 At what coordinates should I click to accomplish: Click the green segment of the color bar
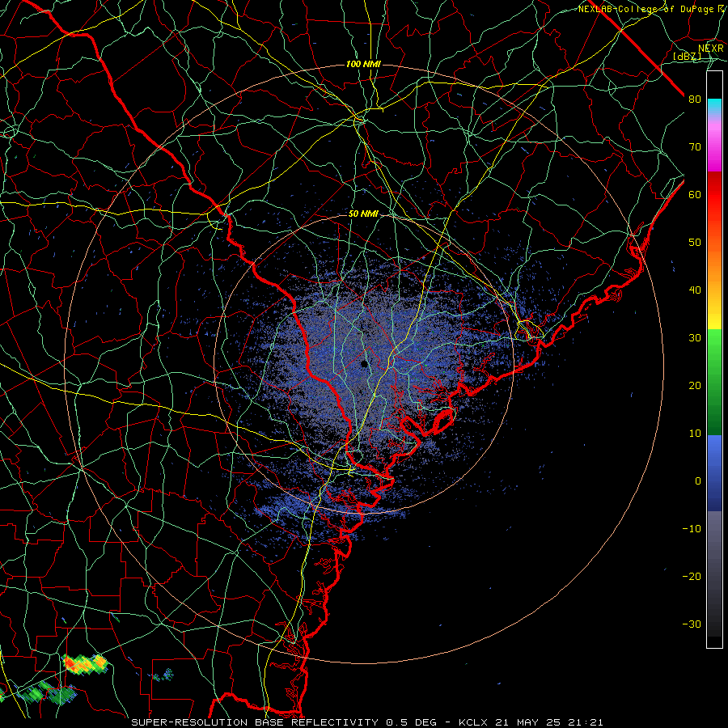714,382
